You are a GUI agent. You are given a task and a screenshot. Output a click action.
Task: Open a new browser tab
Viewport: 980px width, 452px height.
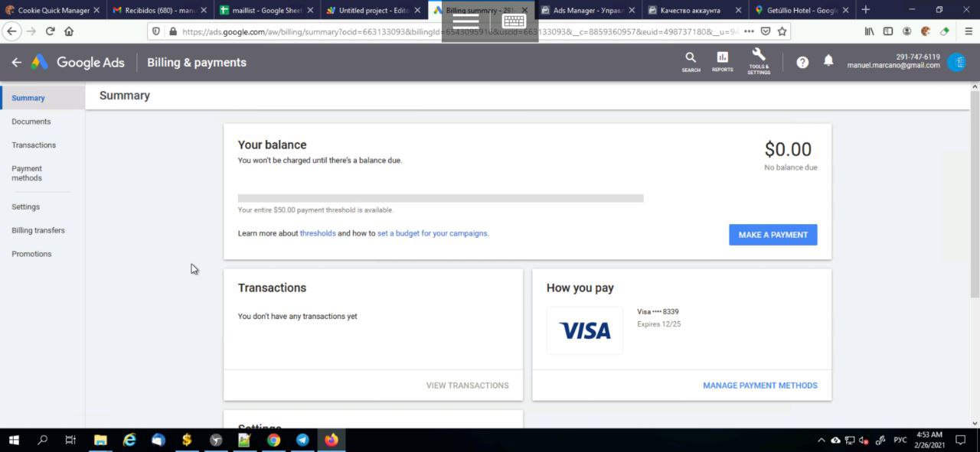[x=865, y=10]
